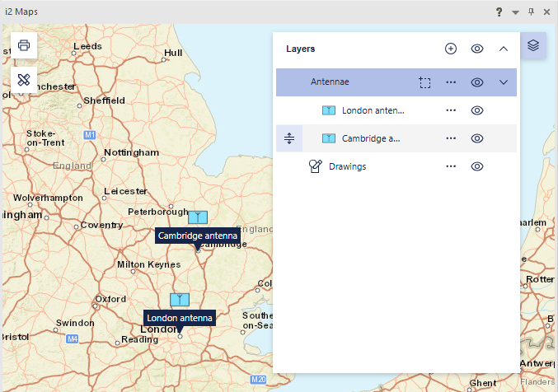Click the Cambridge antenna map marker icon
558x392 pixels.
click(198, 217)
